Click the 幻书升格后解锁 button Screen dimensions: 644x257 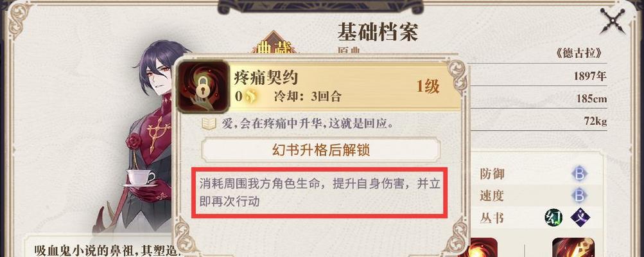coord(321,150)
